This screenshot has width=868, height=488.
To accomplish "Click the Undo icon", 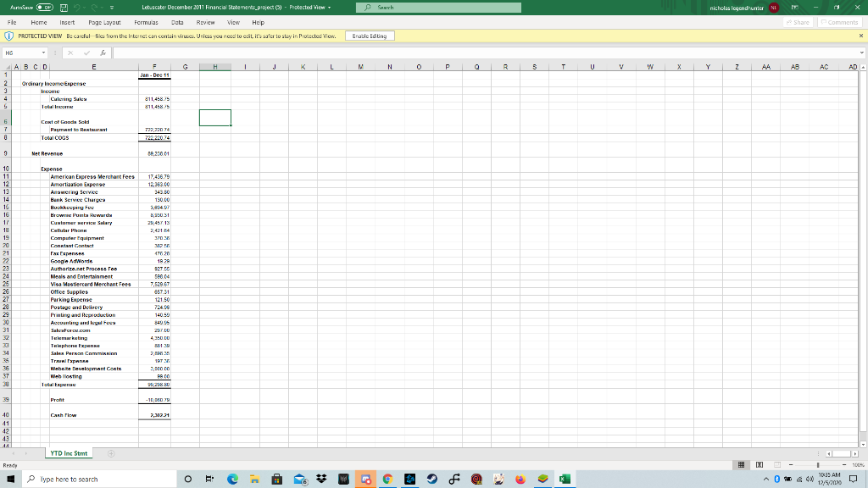I will click(77, 8).
